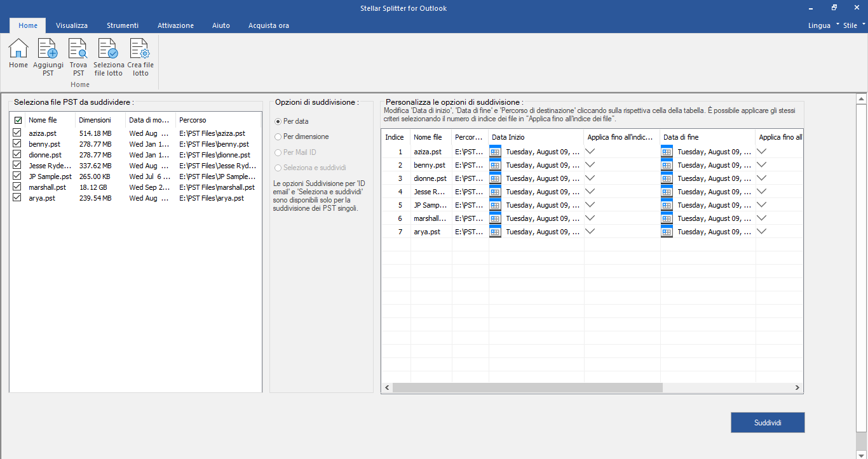Uncheck the benny.pst file checkbox
The height and width of the screenshot is (459, 868).
pyautogui.click(x=17, y=144)
